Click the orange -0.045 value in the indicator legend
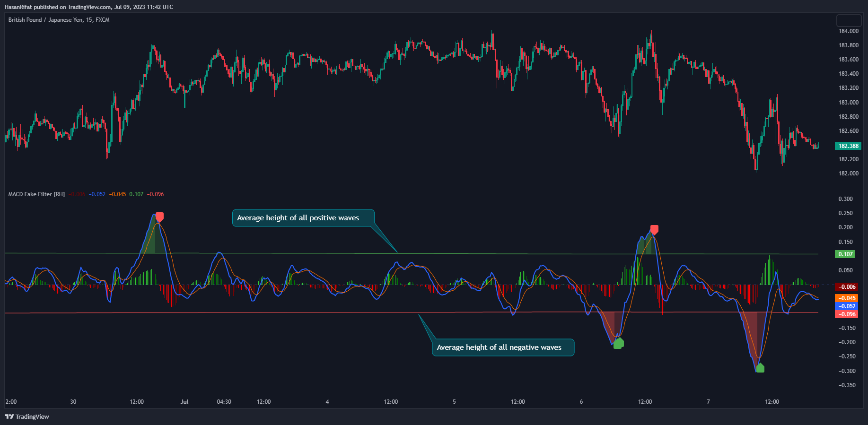The image size is (868, 425). click(x=118, y=194)
